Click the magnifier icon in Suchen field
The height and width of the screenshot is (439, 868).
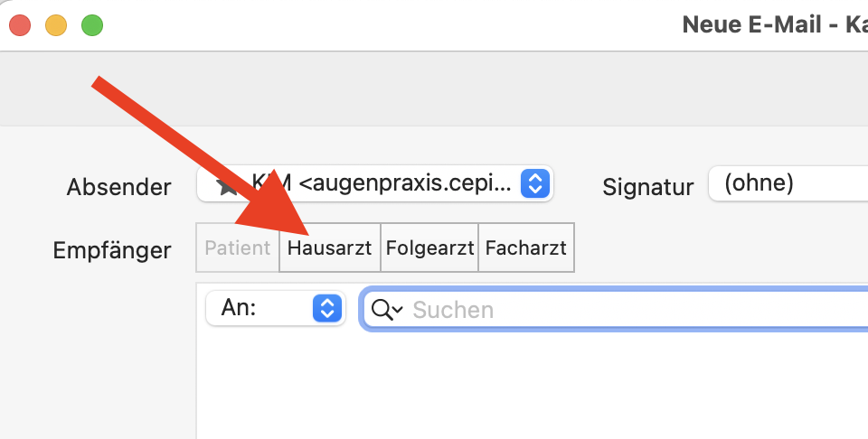pos(387,310)
